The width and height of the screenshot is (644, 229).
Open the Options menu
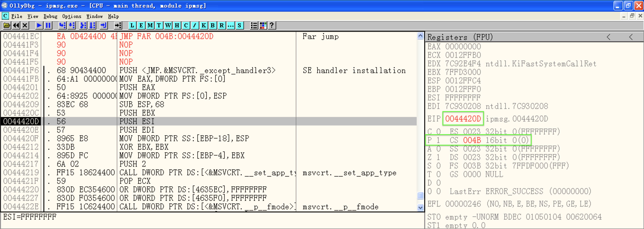(72, 16)
